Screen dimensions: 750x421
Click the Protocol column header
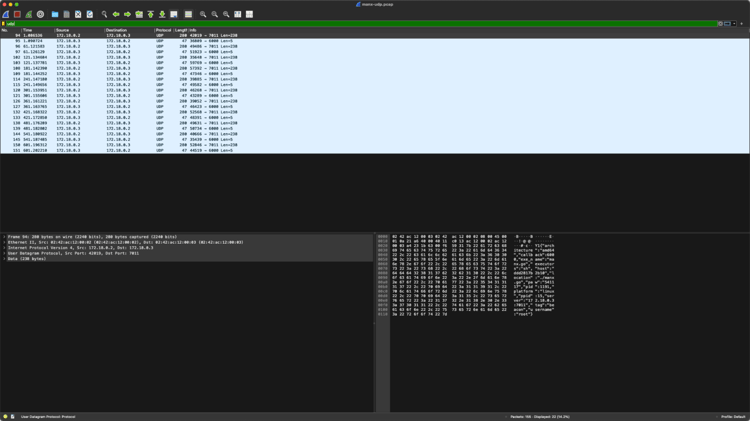pos(163,30)
